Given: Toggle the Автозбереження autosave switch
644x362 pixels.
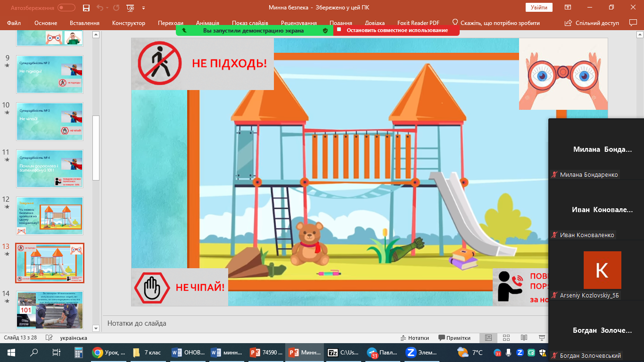Looking at the screenshot, I should tap(66, 8).
